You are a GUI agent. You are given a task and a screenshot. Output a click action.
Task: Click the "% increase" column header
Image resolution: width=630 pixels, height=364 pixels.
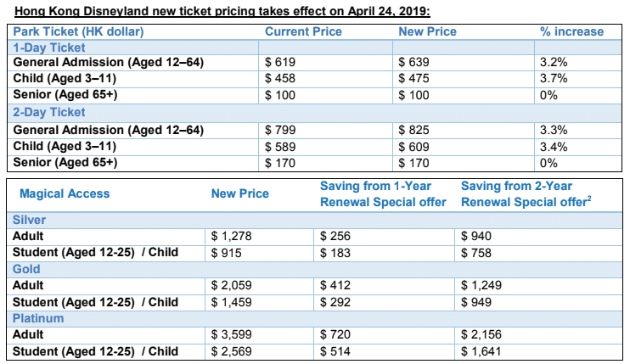click(x=571, y=31)
